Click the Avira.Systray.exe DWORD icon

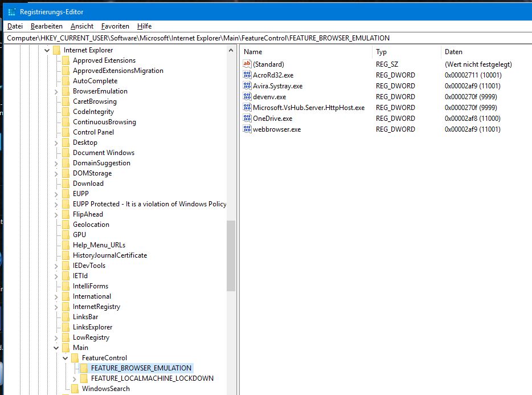[x=247, y=85]
